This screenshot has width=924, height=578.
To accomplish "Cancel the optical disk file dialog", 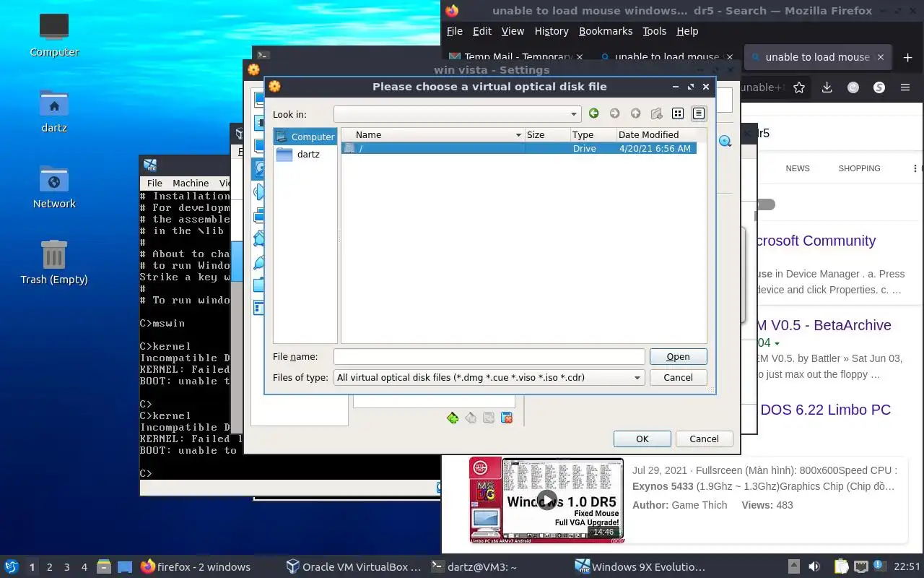I will pyautogui.click(x=678, y=377).
